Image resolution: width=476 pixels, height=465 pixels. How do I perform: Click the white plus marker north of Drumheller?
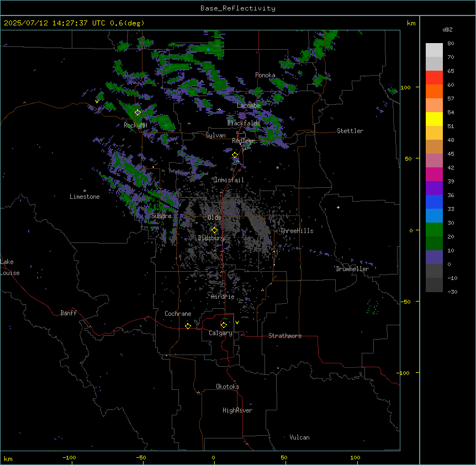[x=338, y=207]
